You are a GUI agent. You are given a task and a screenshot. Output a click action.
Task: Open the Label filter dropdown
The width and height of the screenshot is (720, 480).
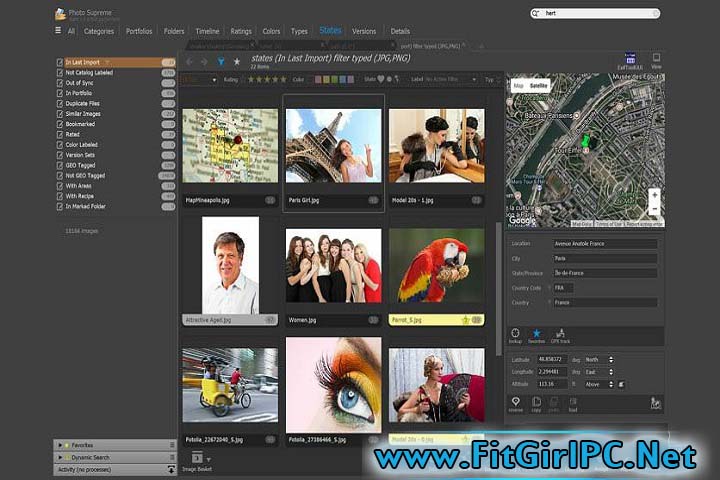[x=442, y=79]
